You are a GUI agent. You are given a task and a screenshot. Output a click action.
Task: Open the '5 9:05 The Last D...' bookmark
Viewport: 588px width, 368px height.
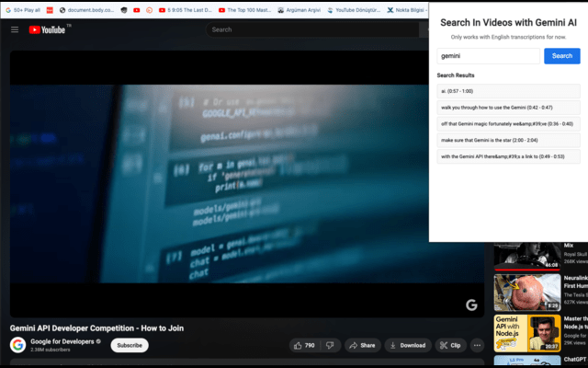click(x=186, y=10)
